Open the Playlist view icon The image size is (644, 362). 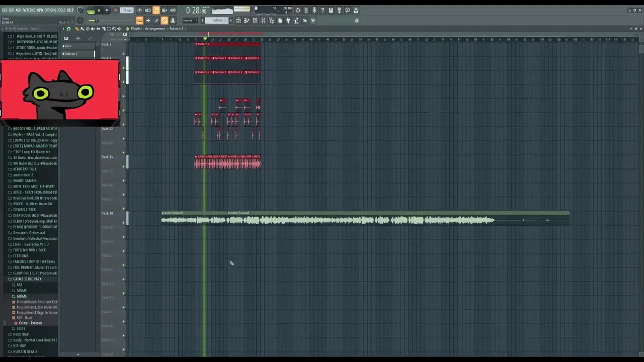238,21
